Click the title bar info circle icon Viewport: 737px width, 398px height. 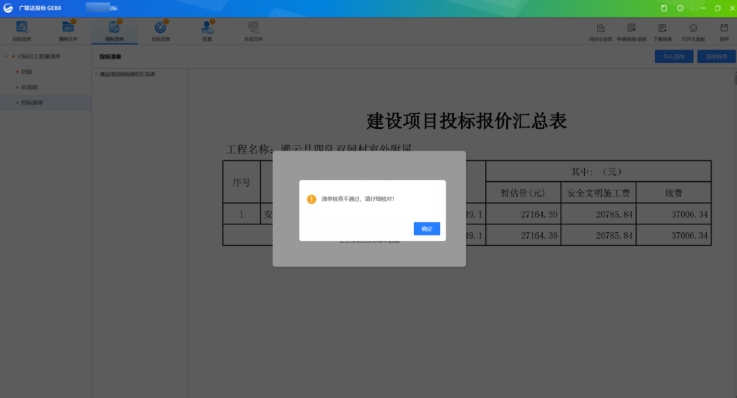[x=680, y=8]
